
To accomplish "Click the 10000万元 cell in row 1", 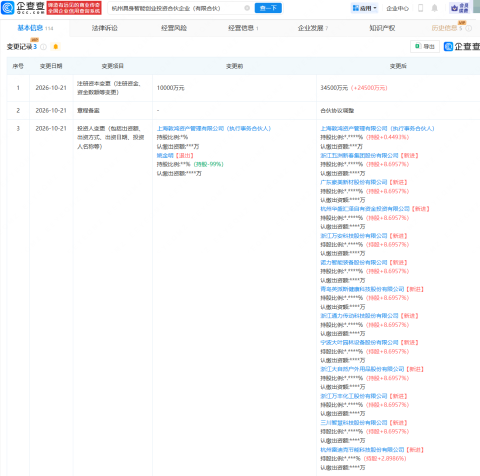I will point(170,88).
